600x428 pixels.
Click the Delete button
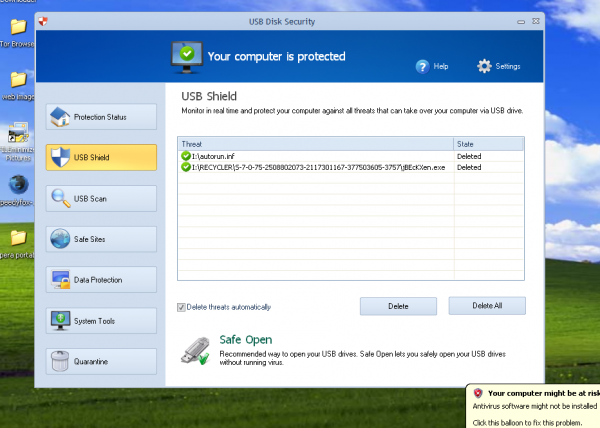[x=398, y=306]
